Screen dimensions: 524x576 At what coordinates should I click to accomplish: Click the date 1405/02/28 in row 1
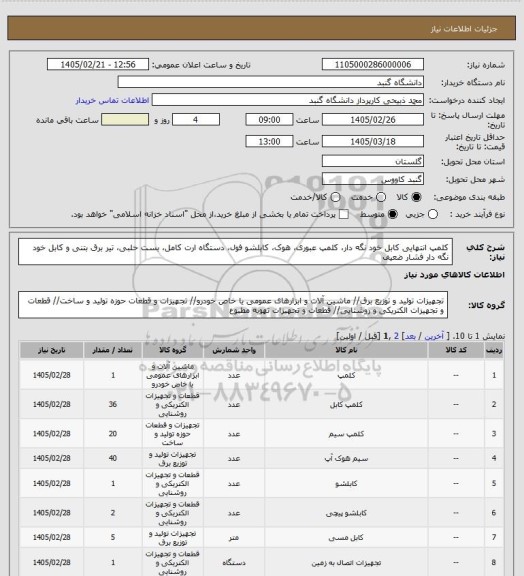[51, 375]
